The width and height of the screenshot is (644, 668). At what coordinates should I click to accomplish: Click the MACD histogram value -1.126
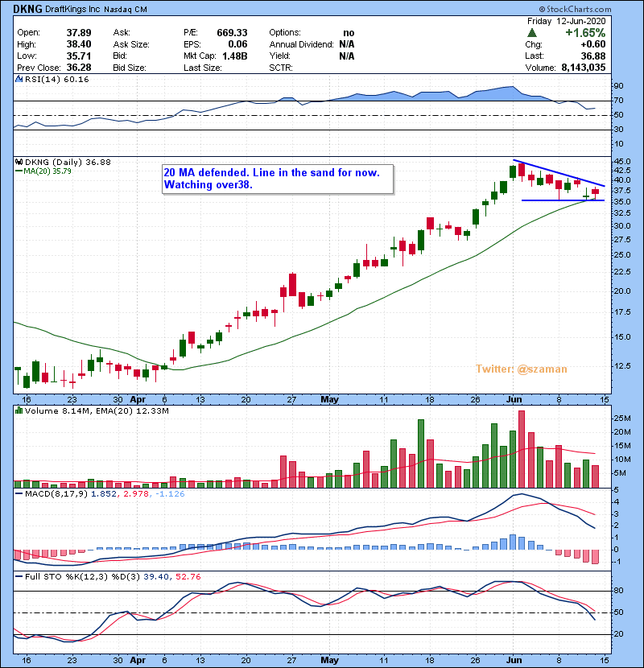[x=170, y=494]
